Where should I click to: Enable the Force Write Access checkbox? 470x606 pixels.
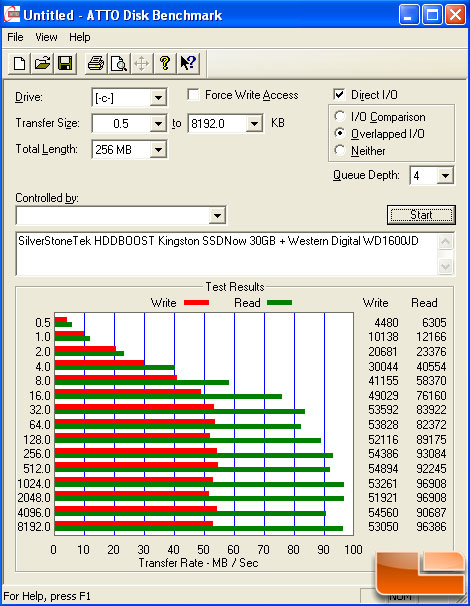pyautogui.click(x=193, y=95)
